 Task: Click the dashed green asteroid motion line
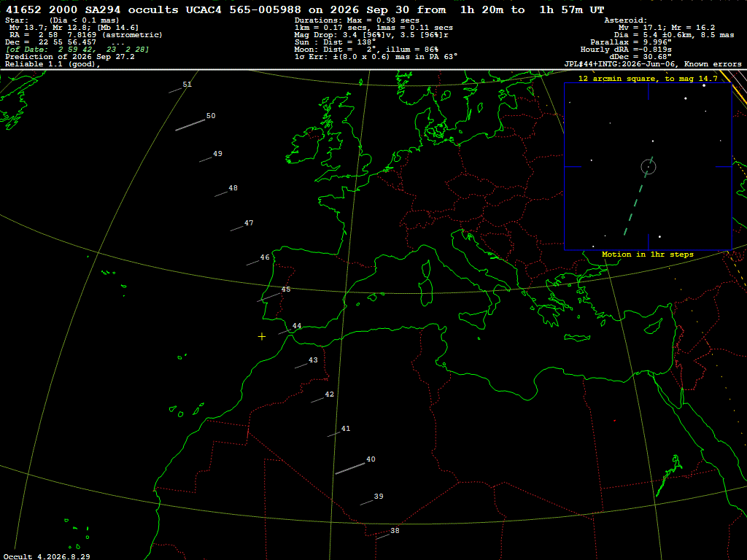tap(638, 196)
